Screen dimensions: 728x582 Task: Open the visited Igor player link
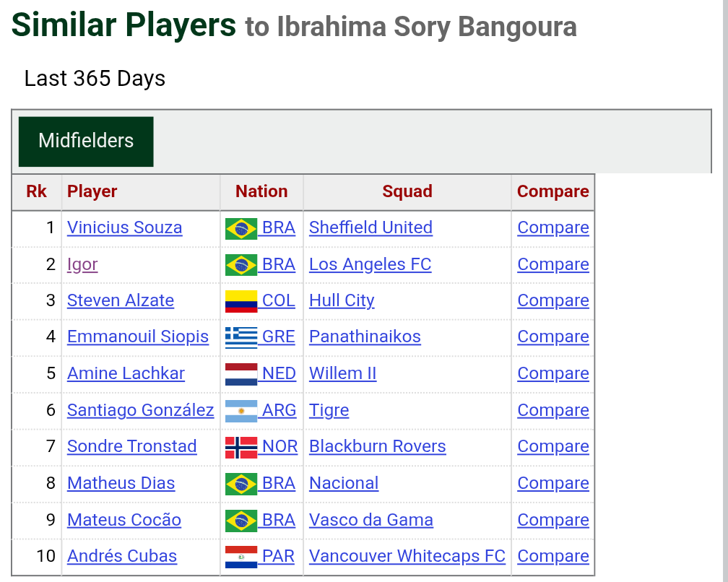[82, 264]
